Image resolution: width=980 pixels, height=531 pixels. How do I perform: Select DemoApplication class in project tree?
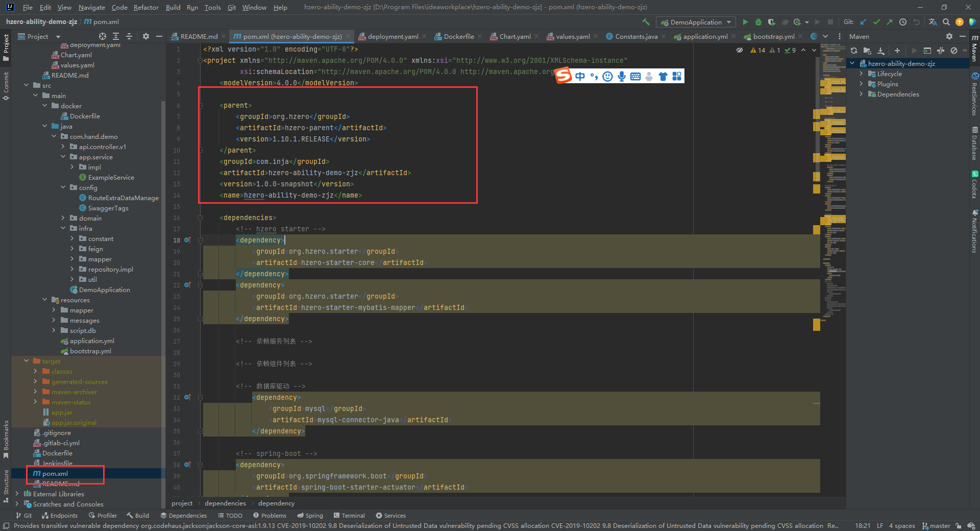pyautogui.click(x=104, y=289)
